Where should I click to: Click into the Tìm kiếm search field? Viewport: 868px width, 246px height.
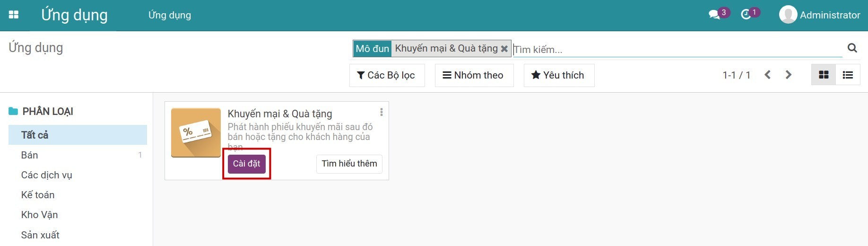click(x=677, y=49)
